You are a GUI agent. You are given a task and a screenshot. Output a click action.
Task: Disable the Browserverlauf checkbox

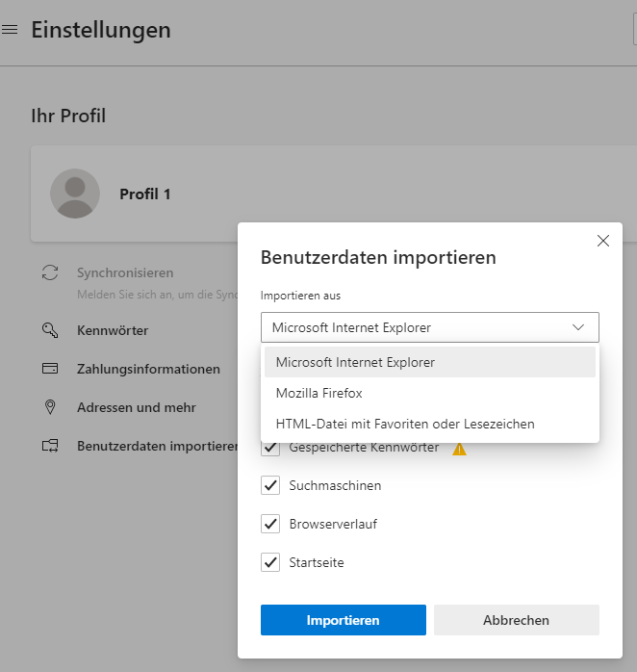click(x=270, y=524)
